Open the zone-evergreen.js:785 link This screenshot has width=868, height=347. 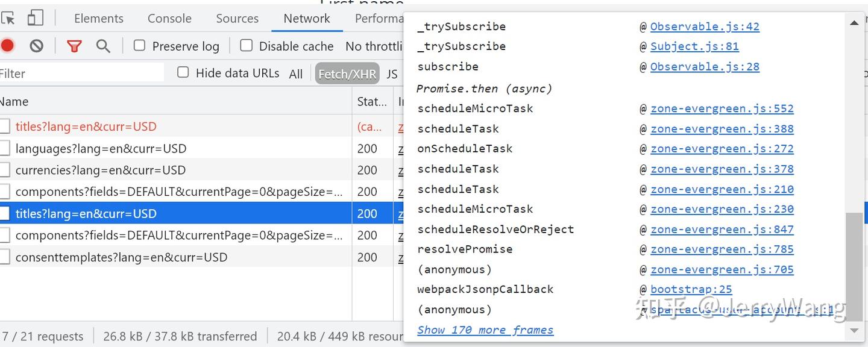[722, 249]
